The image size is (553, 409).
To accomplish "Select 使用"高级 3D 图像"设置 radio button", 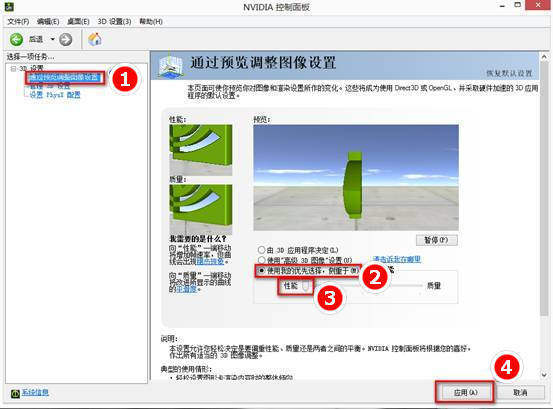I will coord(261,260).
